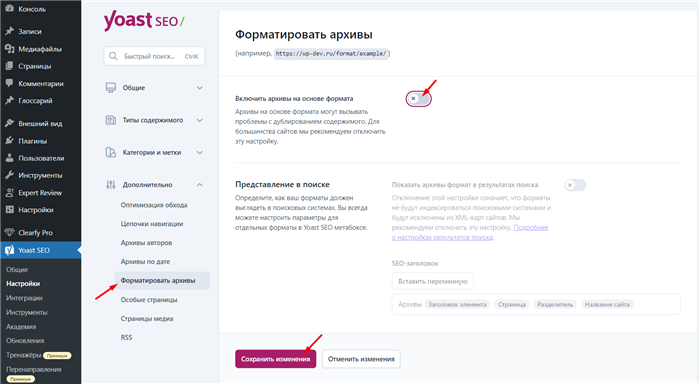Open Страницы медиа settings page
The width and height of the screenshot is (700, 384).
(x=147, y=318)
